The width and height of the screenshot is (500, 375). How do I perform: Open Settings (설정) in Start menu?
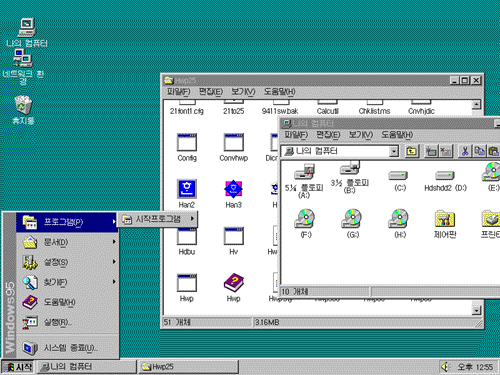tap(67, 262)
